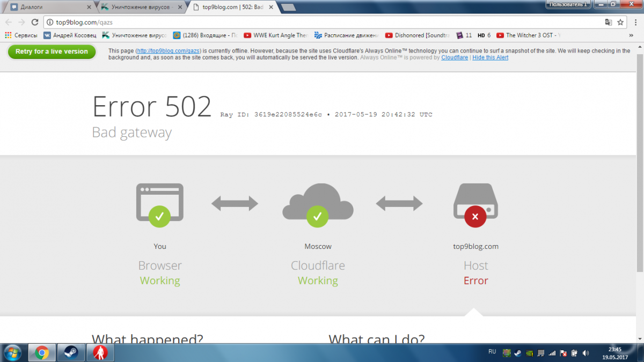
Task: Click the Cloudflare cloud icon above Moscow
Action: pyautogui.click(x=318, y=204)
